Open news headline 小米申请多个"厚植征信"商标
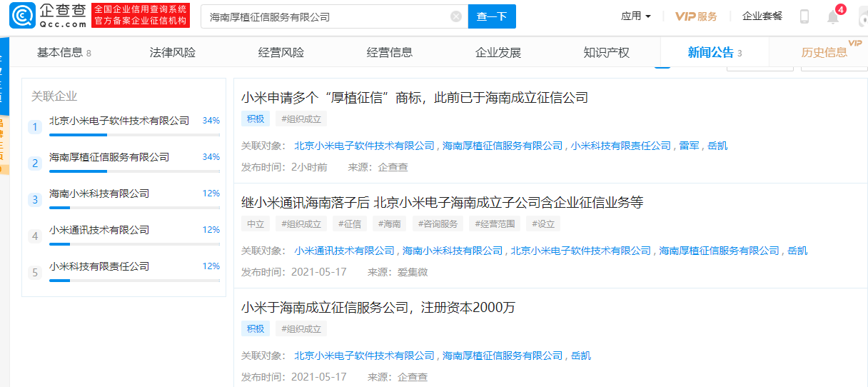868x387 pixels. [x=415, y=98]
